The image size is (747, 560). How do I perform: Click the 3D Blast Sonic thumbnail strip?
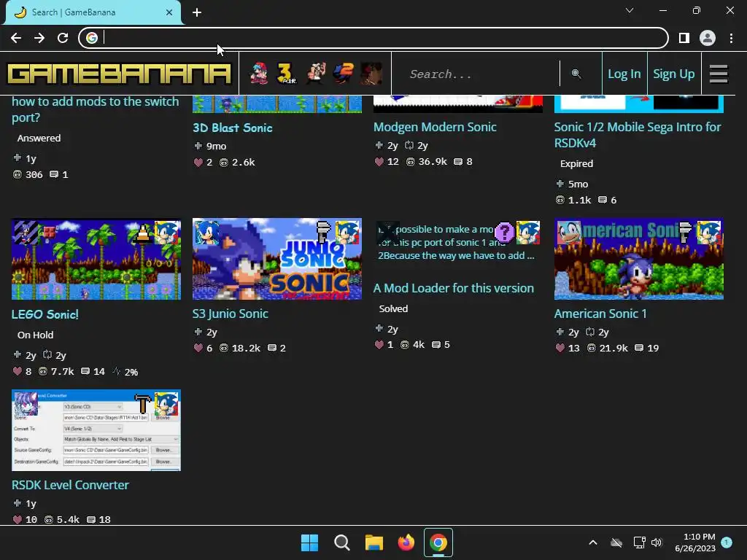coord(276,104)
